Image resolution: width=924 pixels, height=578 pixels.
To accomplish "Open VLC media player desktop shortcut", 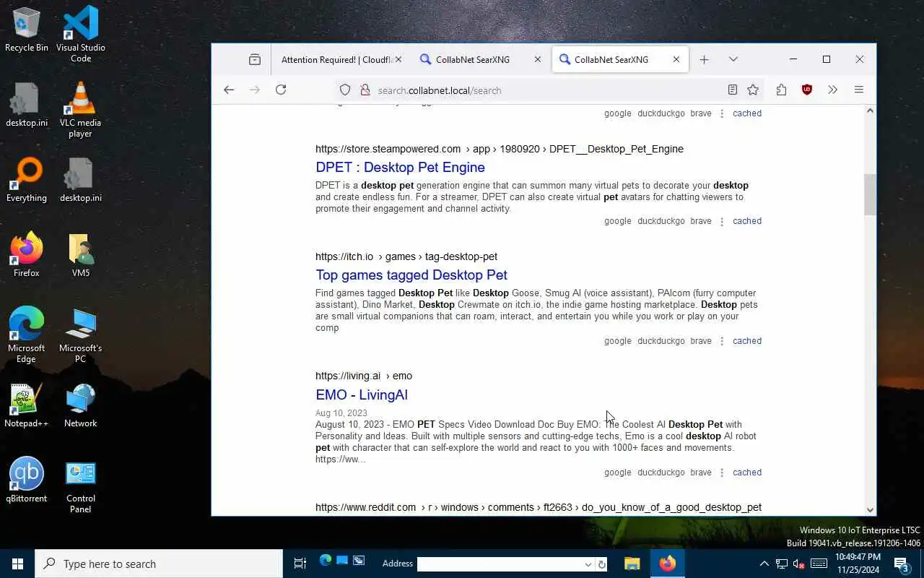I will 80,109.
